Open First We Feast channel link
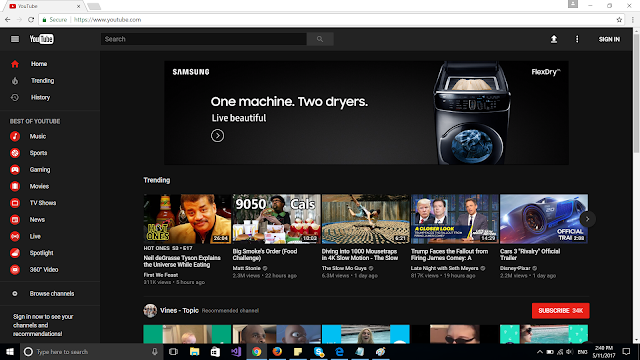 point(160,275)
